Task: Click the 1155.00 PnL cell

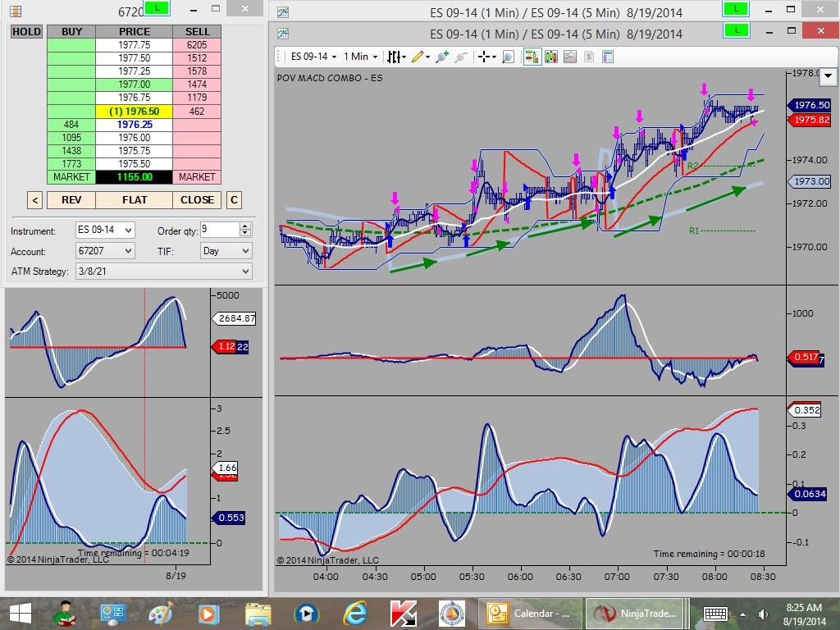Action: click(x=135, y=177)
